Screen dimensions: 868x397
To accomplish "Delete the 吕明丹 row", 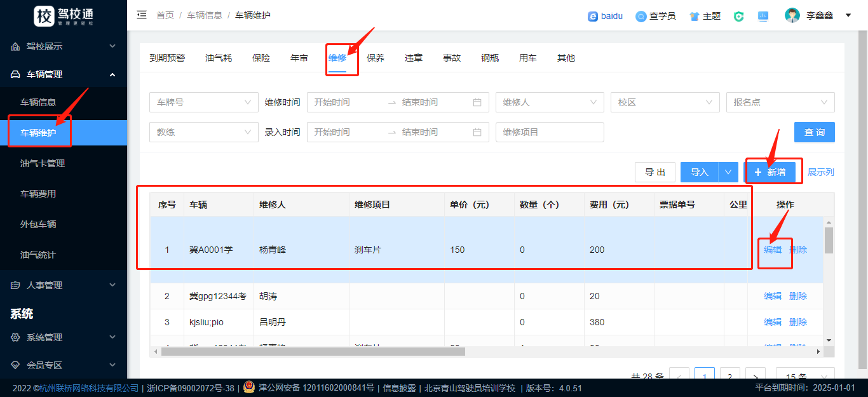I will (798, 322).
